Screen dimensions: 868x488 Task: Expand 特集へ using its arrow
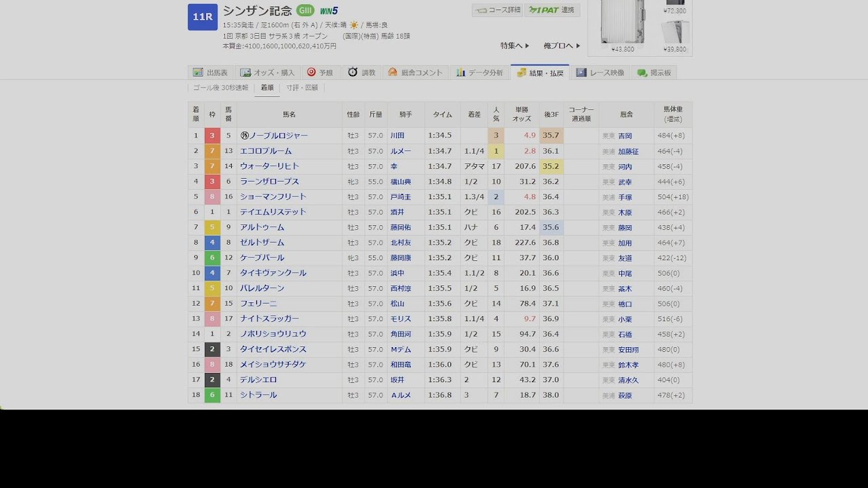518,45
